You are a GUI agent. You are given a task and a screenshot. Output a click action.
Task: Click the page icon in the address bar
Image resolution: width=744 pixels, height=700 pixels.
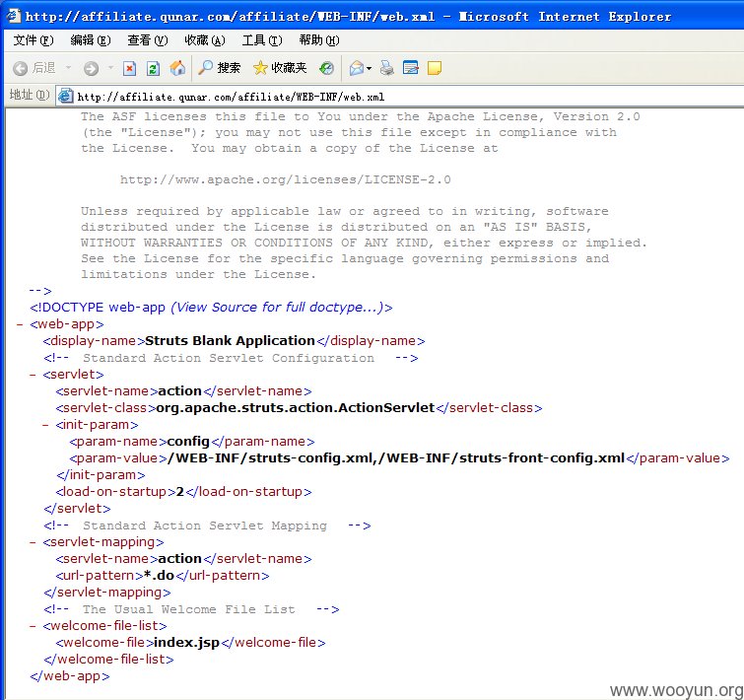pyautogui.click(x=65, y=97)
